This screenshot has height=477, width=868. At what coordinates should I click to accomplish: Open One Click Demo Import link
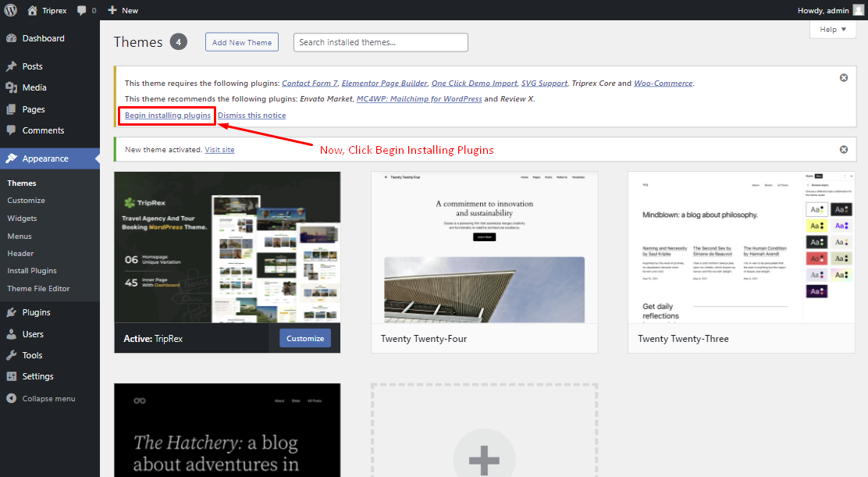[475, 83]
